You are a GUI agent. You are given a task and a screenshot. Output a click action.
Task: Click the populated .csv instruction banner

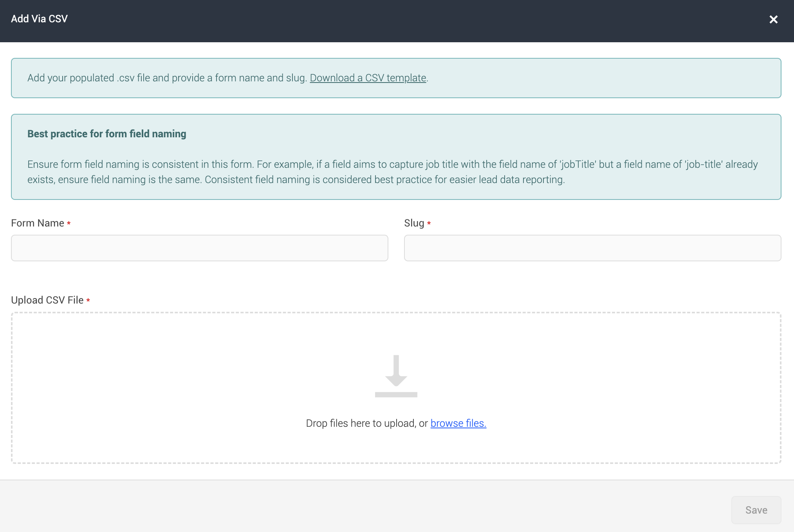point(396,78)
